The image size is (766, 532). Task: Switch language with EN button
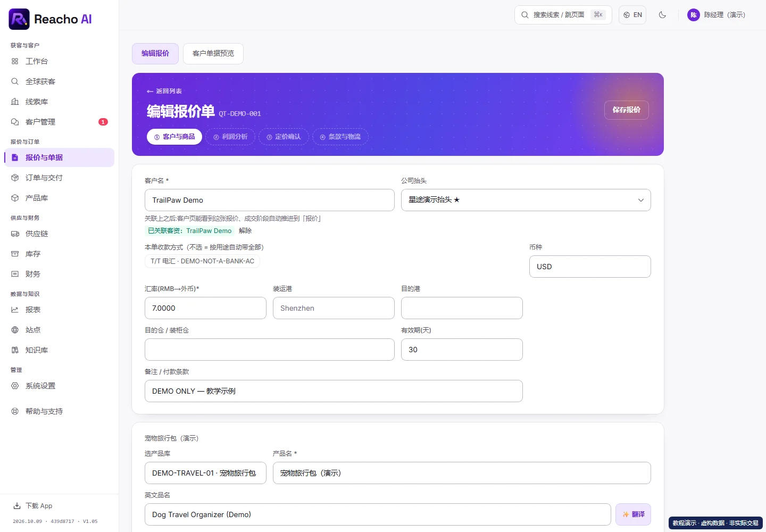point(632,15)
